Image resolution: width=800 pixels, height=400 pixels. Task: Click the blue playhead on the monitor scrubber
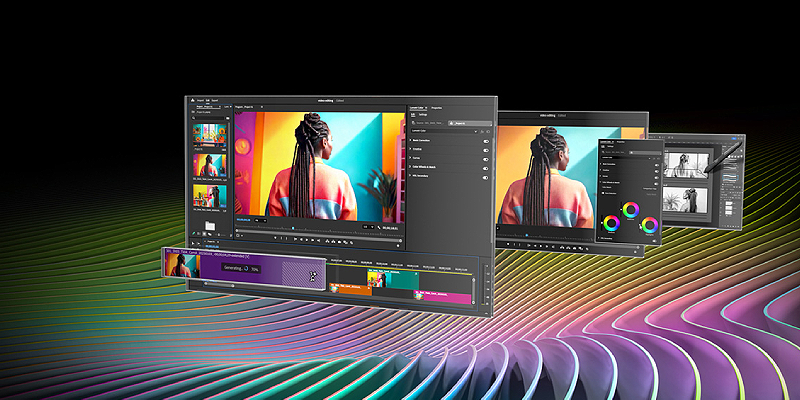293,229
